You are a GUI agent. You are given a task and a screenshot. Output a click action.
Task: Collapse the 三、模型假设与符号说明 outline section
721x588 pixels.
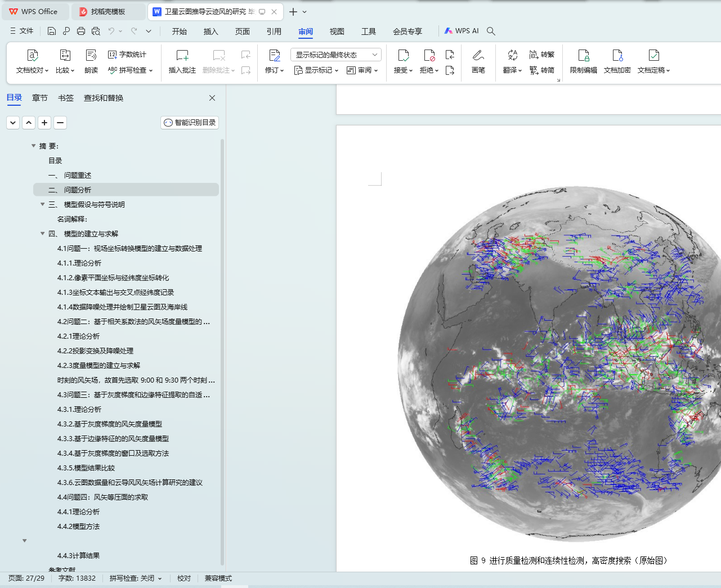[x=43, y=204]
